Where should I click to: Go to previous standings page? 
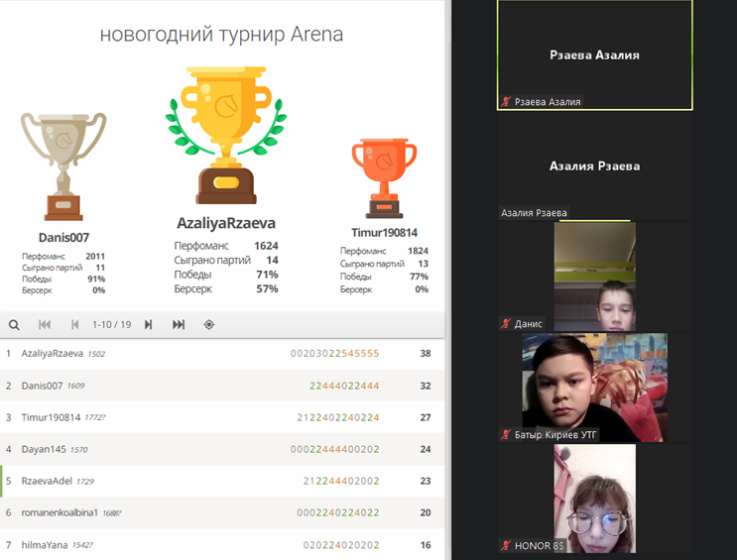(74, 324)
